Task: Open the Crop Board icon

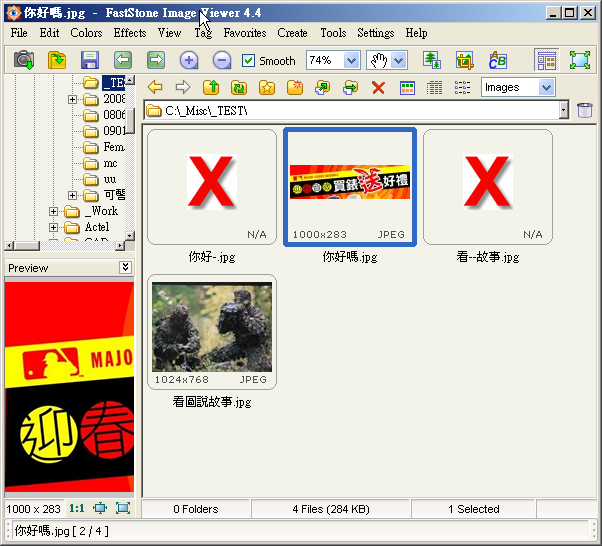Action: coord(465,60)
